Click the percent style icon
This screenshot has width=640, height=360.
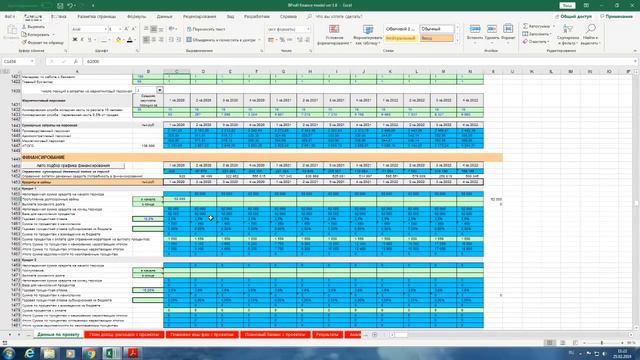[282, 40]
